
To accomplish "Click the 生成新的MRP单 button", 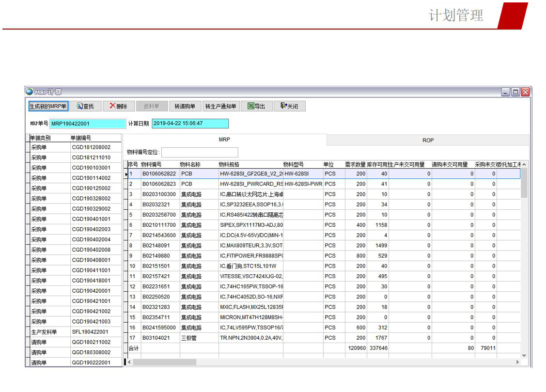I will tap(48, 106).
